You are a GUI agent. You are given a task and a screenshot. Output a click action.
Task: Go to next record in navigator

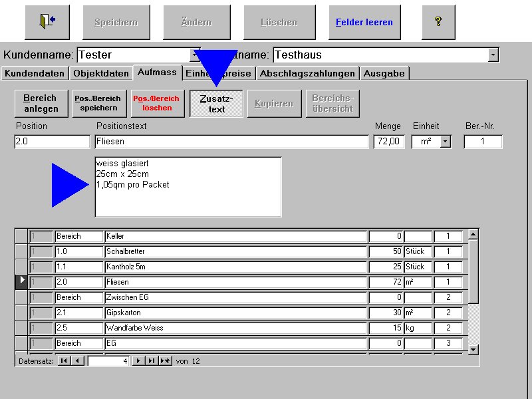[138, 361]
